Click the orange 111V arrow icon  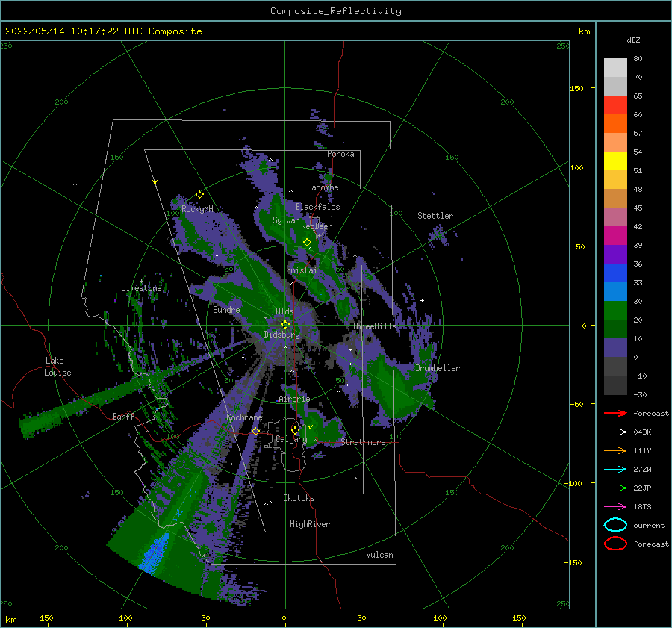[x=615, y=450]
